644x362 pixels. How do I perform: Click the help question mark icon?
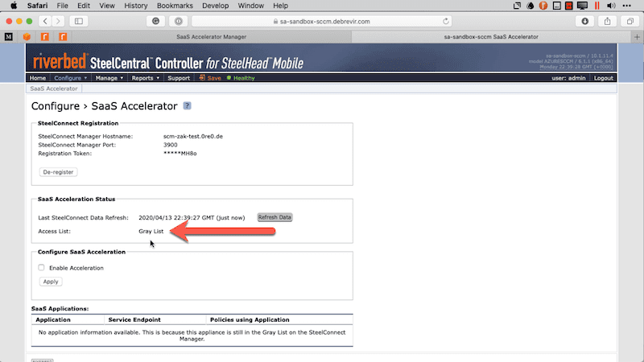(187, 106)
